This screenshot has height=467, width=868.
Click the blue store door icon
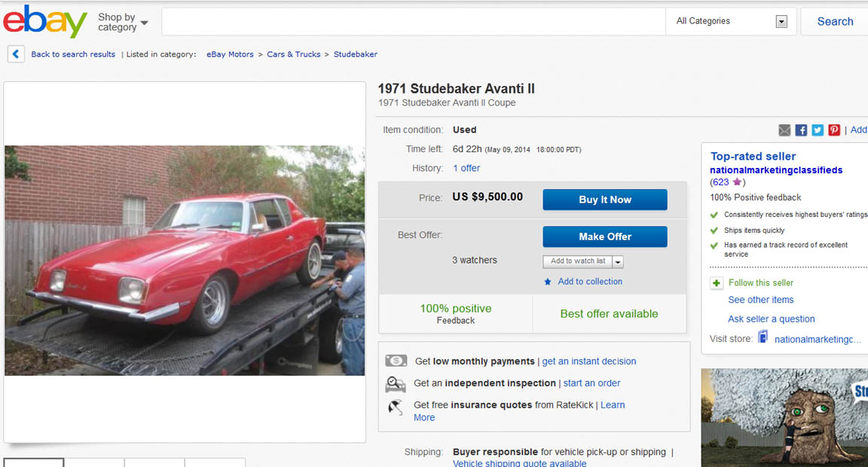pos(763,337)
